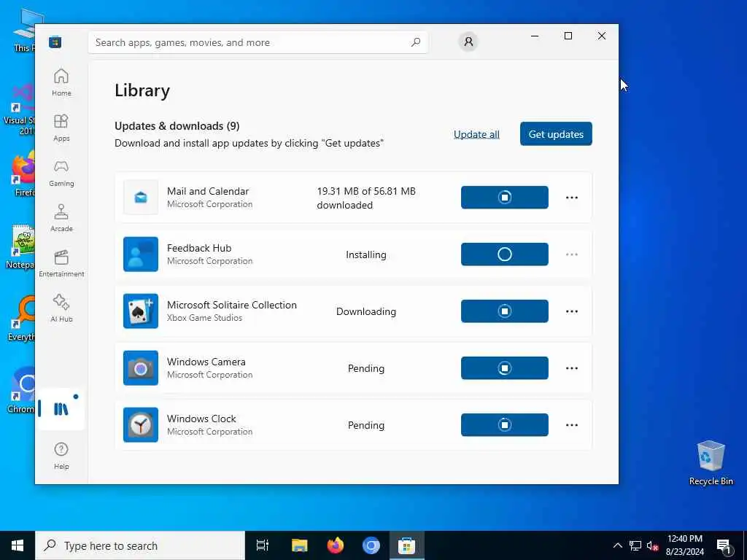Open more options for Windows Camera

572,368
